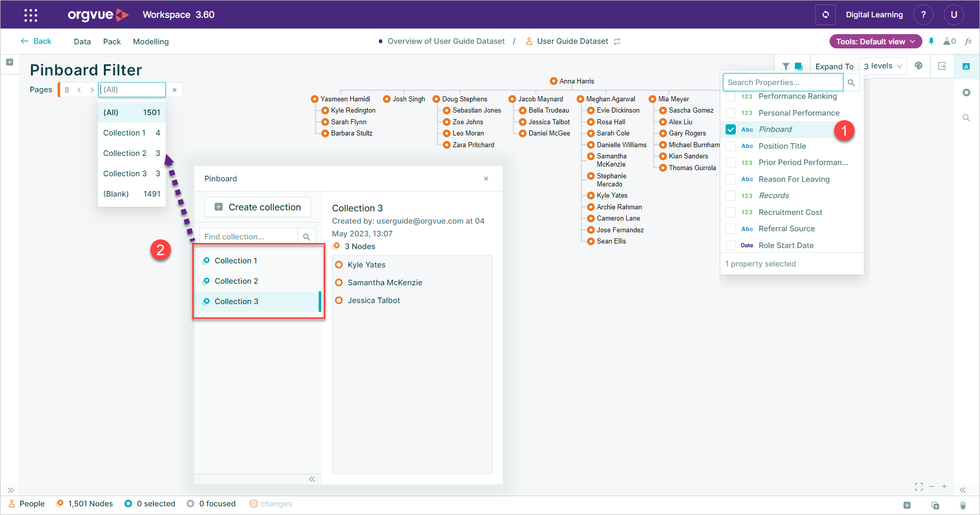Viewport: 980px width, 515px height.
Task: Click the trash icon in status bar
Action: pyautogui.click(x=963, y=505)
